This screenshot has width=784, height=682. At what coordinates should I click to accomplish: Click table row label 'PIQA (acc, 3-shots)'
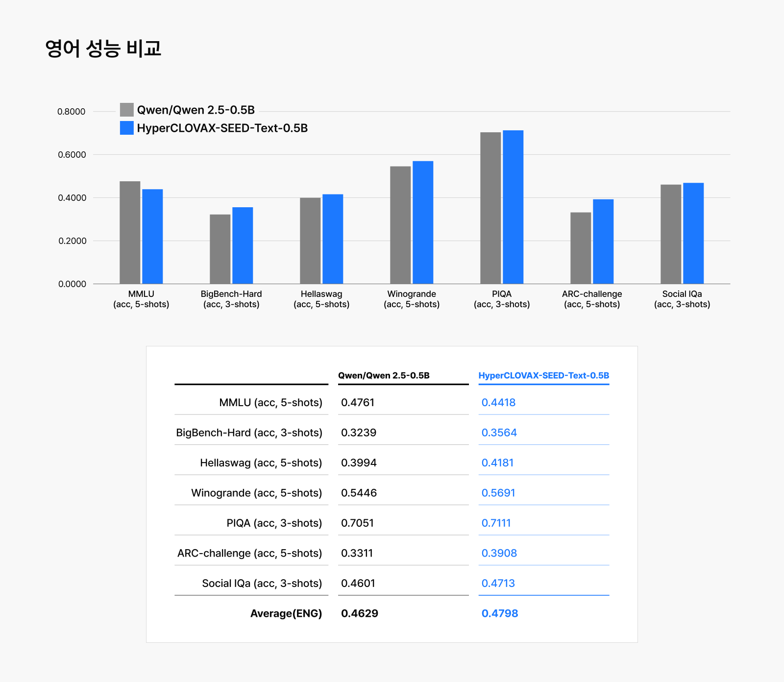coord(274,523)
